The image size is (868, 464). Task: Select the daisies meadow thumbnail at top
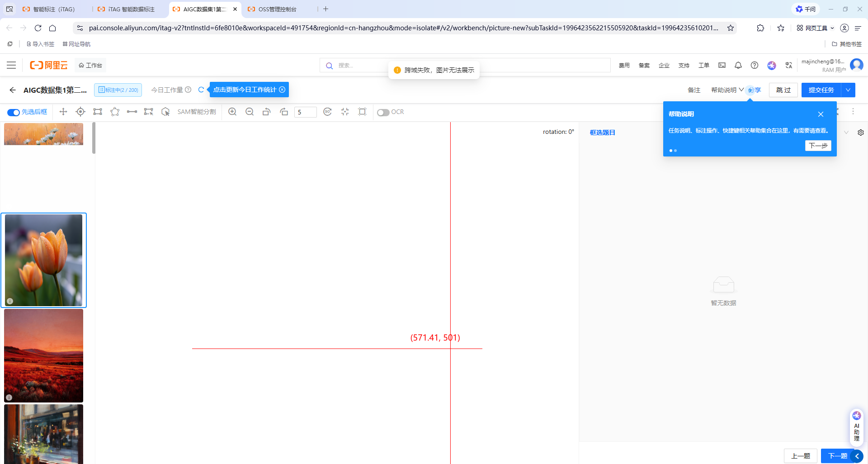point(44,134)
